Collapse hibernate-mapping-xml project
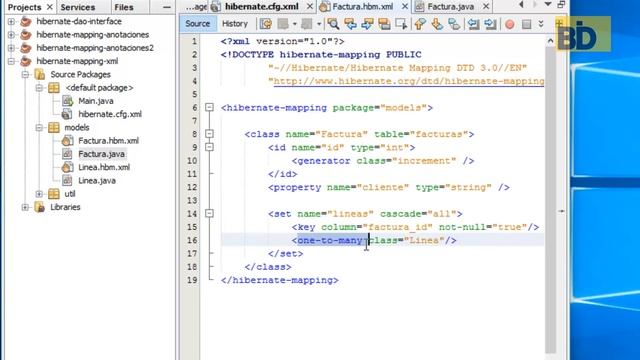640x360 pixels. click(11, 62)
